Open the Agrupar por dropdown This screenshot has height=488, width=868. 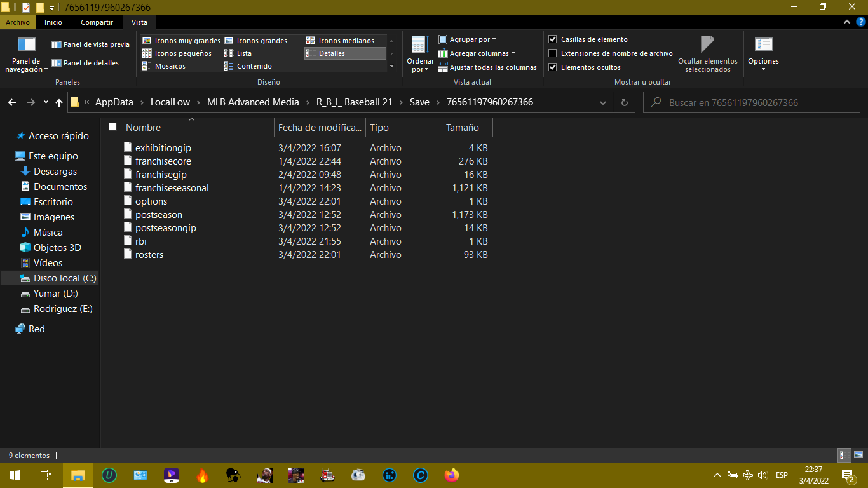tap(467, 39)
